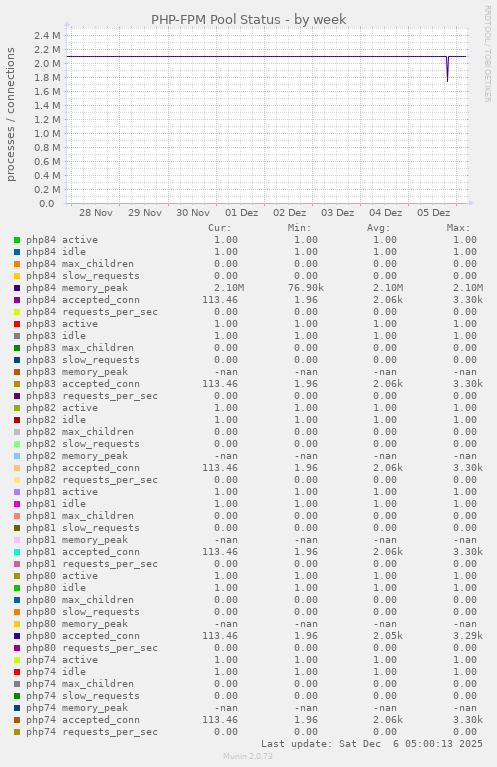Select php80 active legend label

click(62, 576)
